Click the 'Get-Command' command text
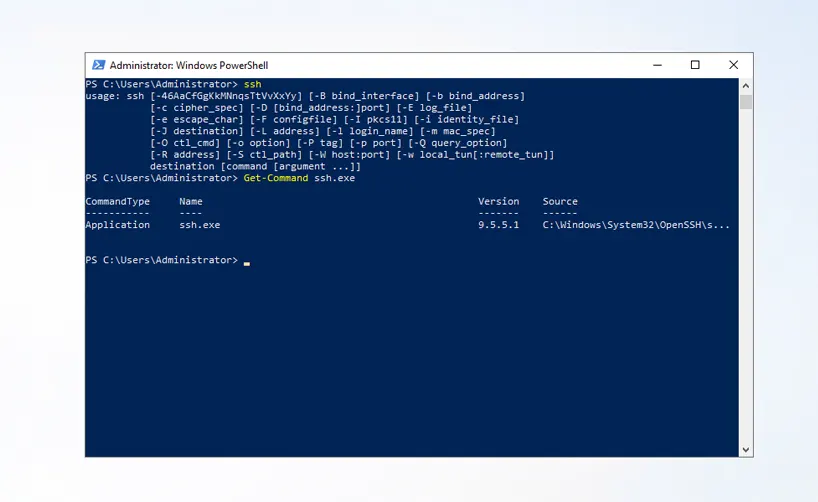The width and height of the screenshot is (818, 502). click(x=276, y=178)
